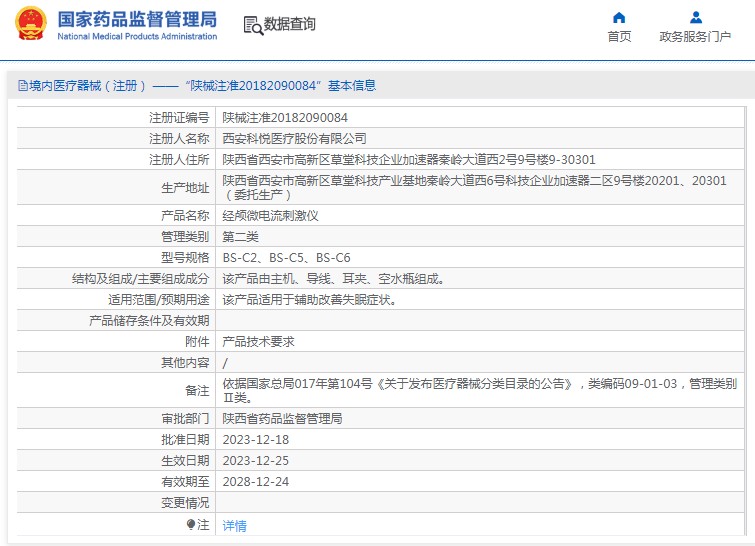Click the 生产地址 address value
The image size is (755, 546).
click(x=474, y=187)
